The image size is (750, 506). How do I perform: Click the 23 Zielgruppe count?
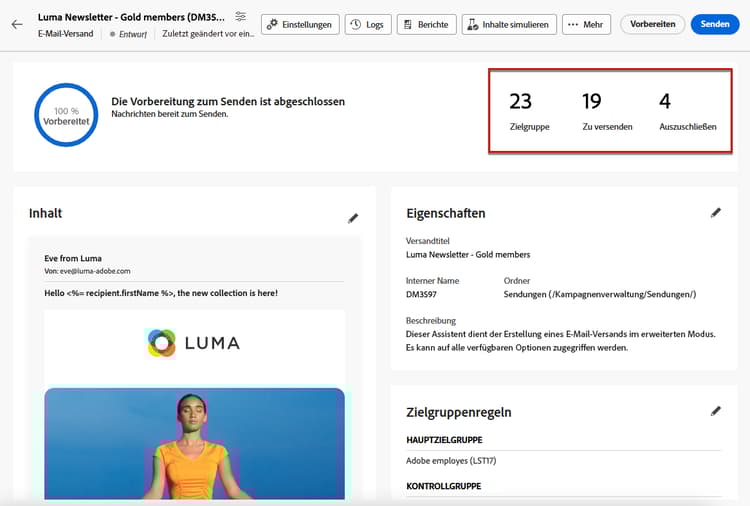[x=529, y=111]
